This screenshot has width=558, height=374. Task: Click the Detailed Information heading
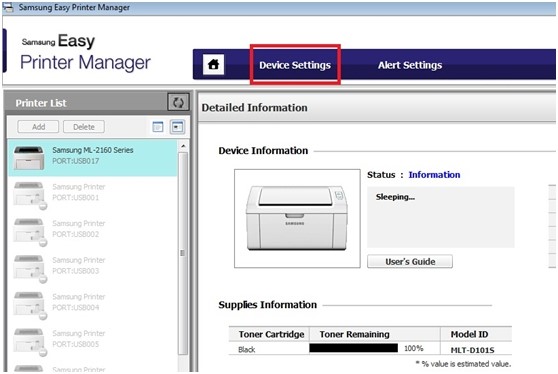(254, 107)
